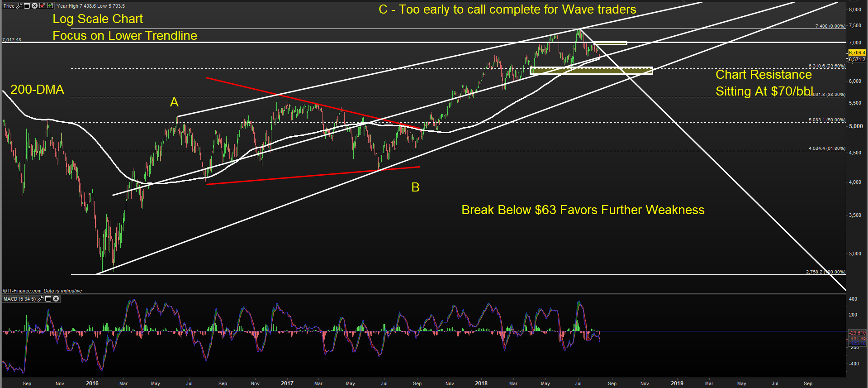Click the 7,408 (0.00%) Fibonacci label

[x=830, y=26]
